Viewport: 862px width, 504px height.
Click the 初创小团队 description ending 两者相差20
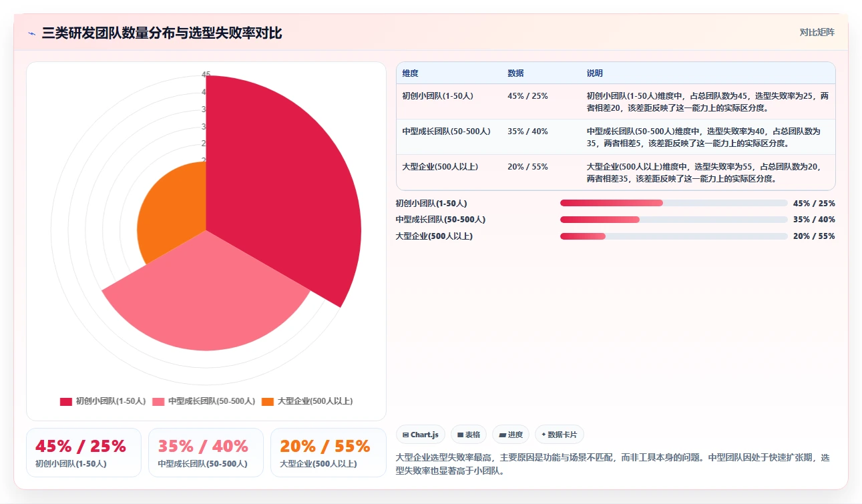click(708, 101)
